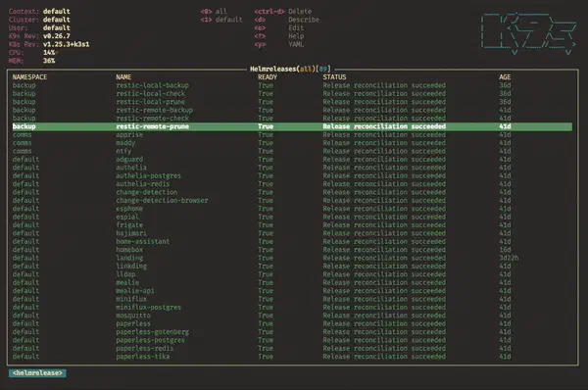Viewport: 588px width, 390px height.
Task: Select the restic-local-prune release
Action: coord(292,102)
